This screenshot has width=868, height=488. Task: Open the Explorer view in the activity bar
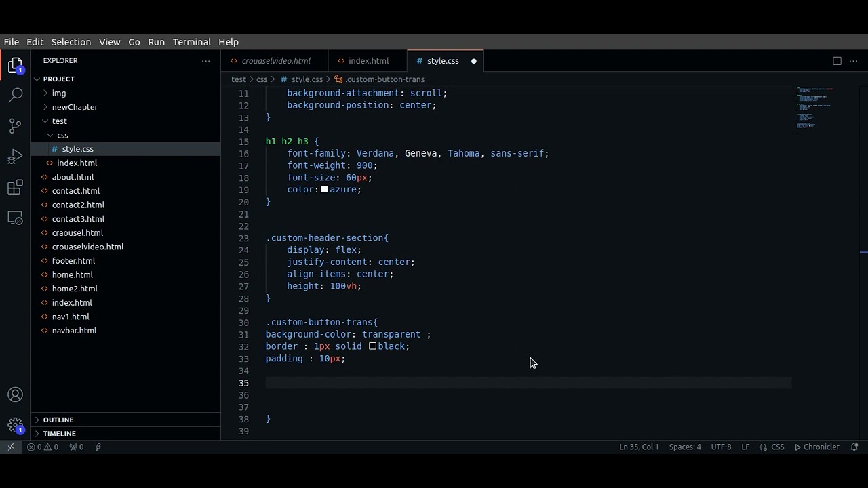click(15, 66)
